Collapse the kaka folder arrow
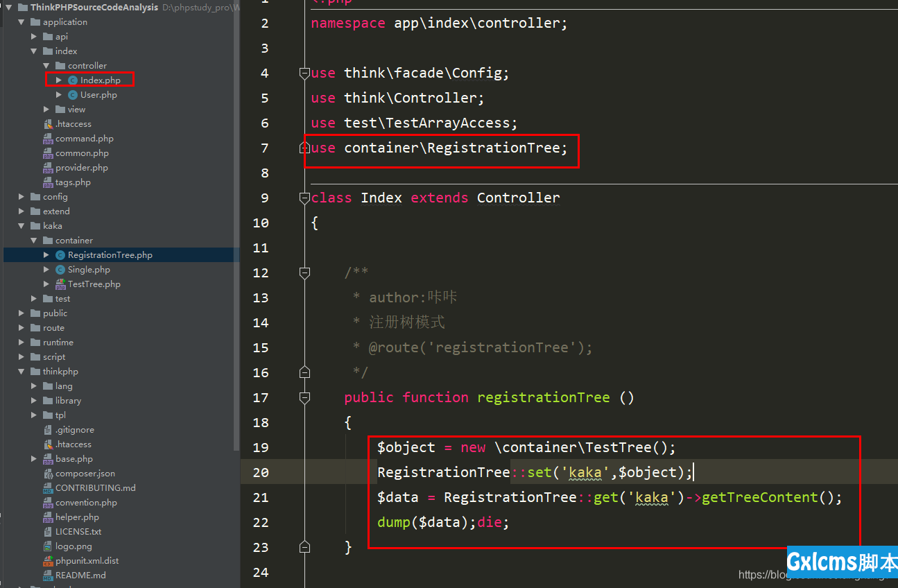This screenshot has width=898, height=588. [x=21, y=226]
